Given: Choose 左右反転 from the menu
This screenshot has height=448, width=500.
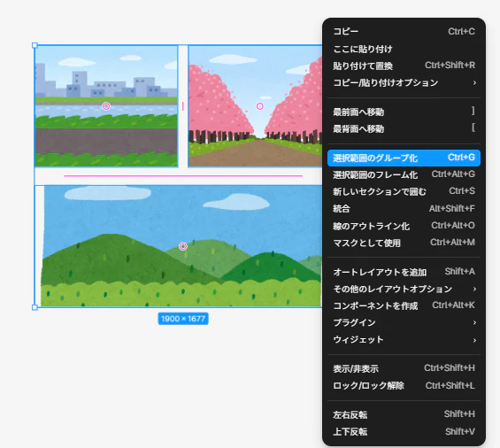Looking at the screenshot, I should pos(404,414).
